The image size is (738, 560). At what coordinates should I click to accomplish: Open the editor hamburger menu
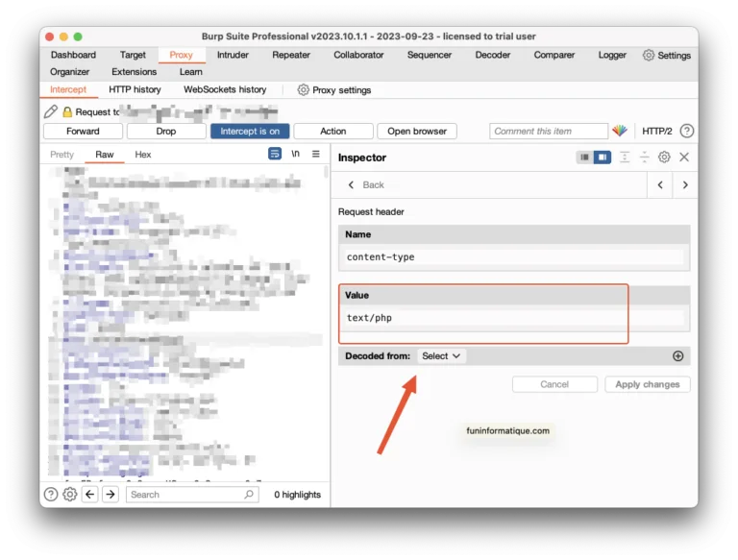point(316,154)
